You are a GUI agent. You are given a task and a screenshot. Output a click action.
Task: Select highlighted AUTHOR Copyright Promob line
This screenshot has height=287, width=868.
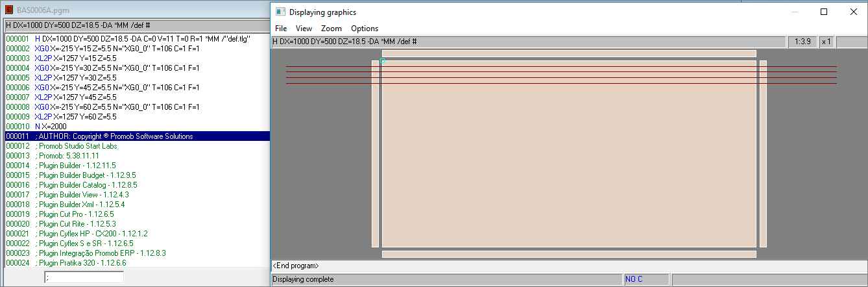[x=137, y=136]
